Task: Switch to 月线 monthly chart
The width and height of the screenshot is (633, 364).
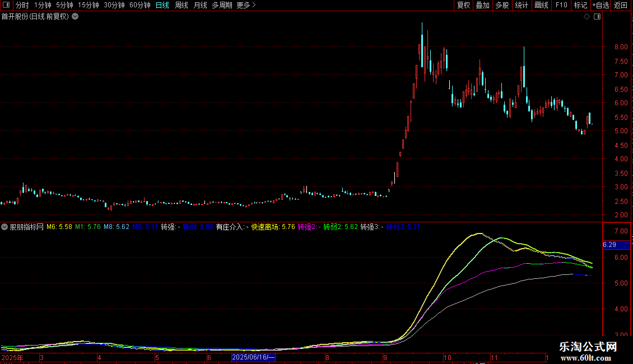Action: 200,5
